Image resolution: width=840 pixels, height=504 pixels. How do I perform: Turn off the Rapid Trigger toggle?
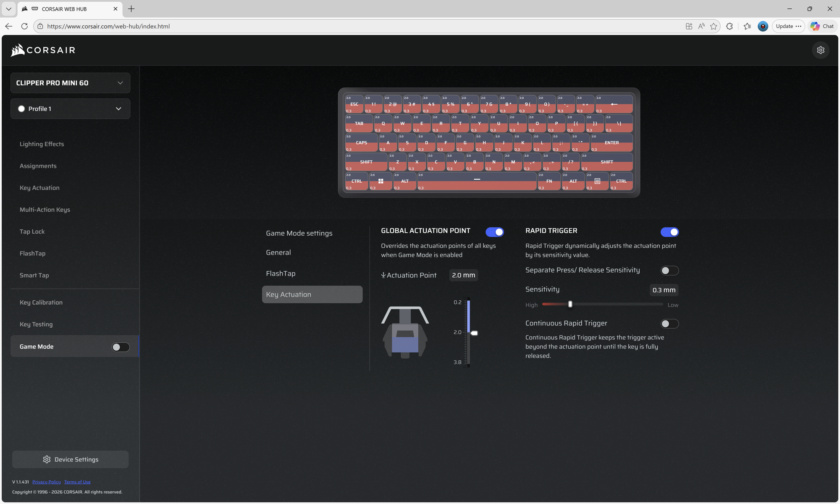coord(669,232)
